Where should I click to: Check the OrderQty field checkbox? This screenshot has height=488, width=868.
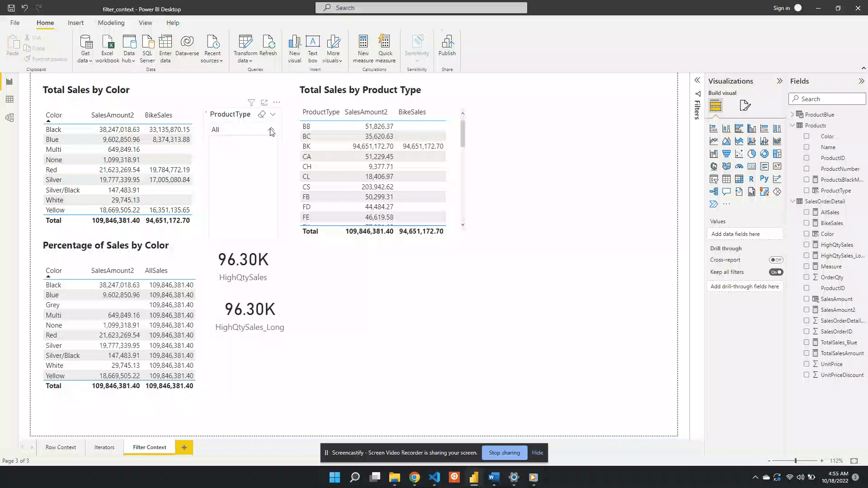807,277
